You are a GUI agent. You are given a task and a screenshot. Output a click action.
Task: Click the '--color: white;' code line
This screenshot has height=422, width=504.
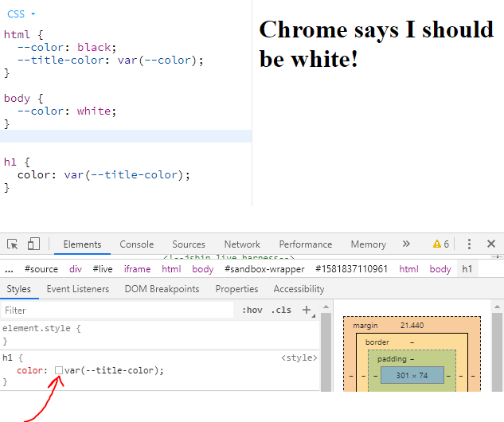click(x=67, y=111)
